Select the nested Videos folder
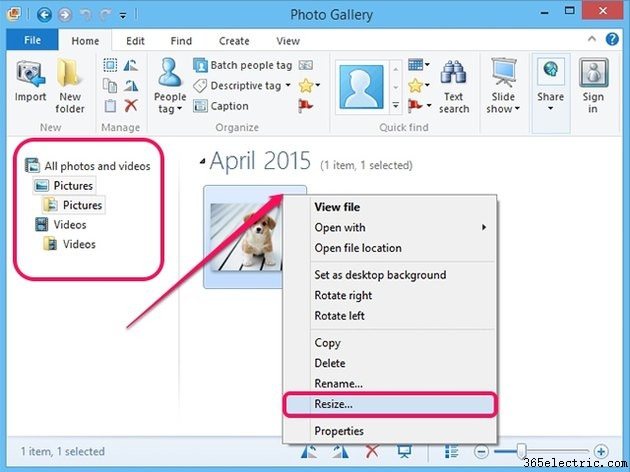 pyautogui.click(x=70, y=244)
